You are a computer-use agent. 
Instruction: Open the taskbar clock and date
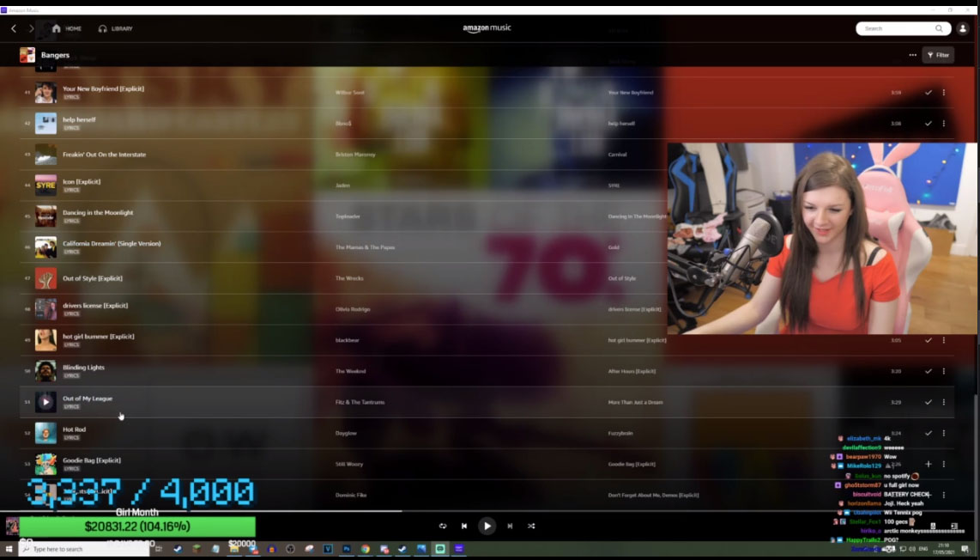944,549
